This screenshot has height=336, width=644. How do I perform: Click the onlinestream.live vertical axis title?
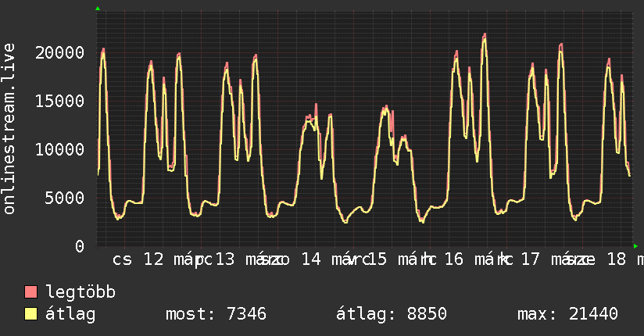click(9, 129)
